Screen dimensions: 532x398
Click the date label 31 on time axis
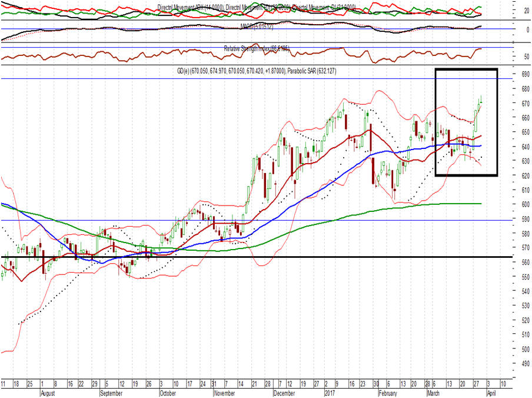point(214,384)
